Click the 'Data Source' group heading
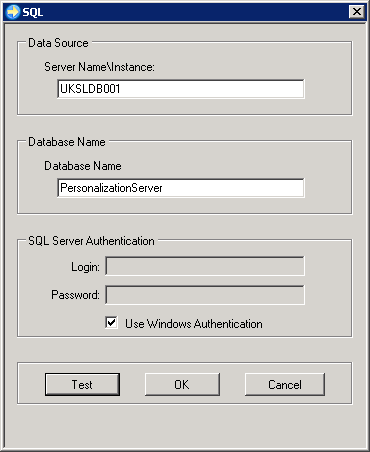370x452 pixels. click(58, 43)
